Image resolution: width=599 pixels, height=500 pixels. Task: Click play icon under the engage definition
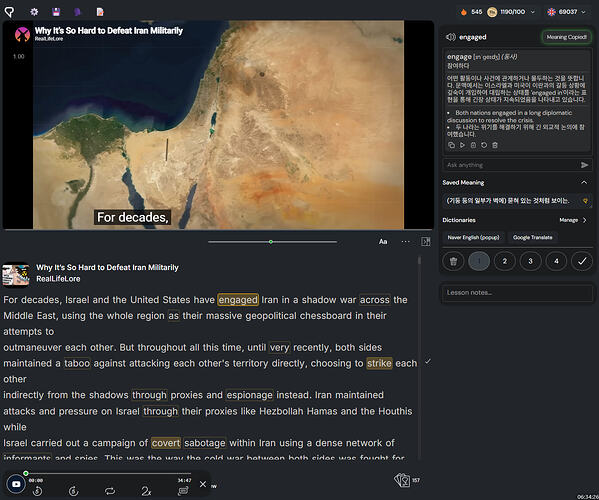(462, 145)
